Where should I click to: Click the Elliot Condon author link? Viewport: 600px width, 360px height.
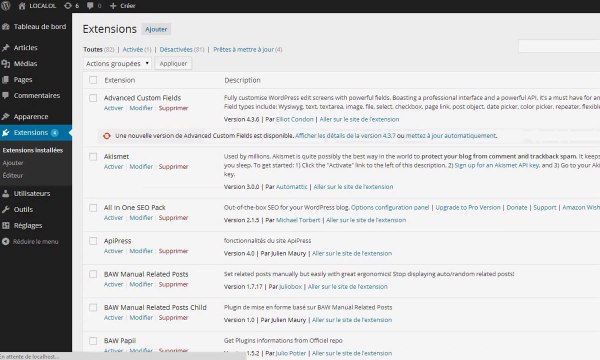pos(295,119)
